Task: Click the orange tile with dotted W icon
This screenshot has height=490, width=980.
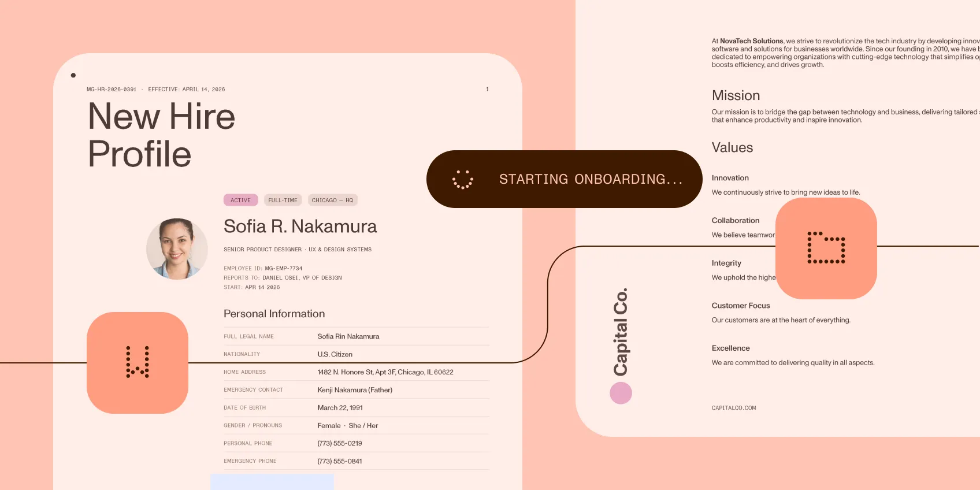Action: 138,363
